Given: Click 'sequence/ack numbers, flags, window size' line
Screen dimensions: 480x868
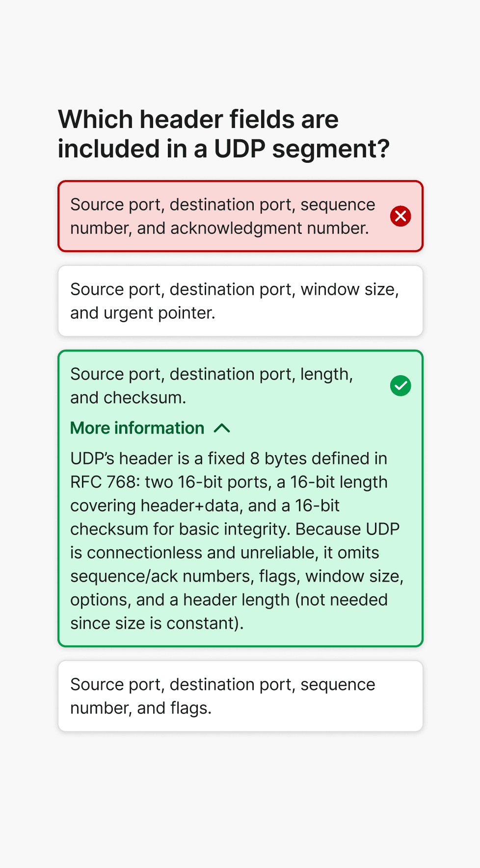Looking at the screenshot, I should [237, 576].
